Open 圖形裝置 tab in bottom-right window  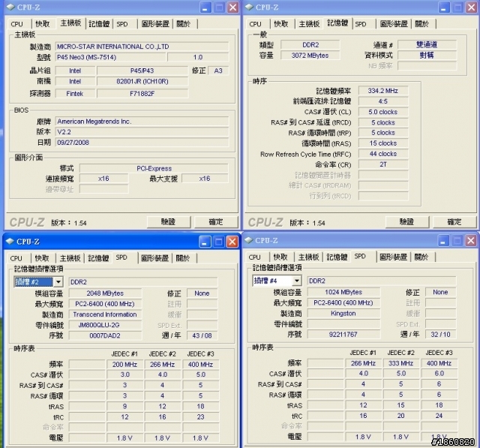[393, 257]
